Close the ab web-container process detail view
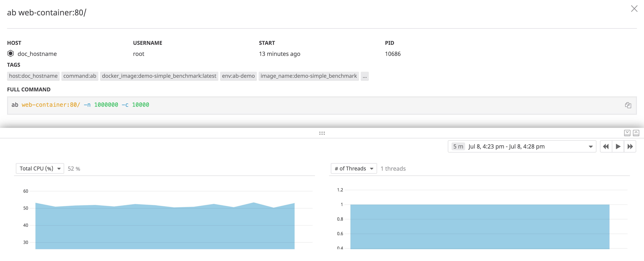 634,9
